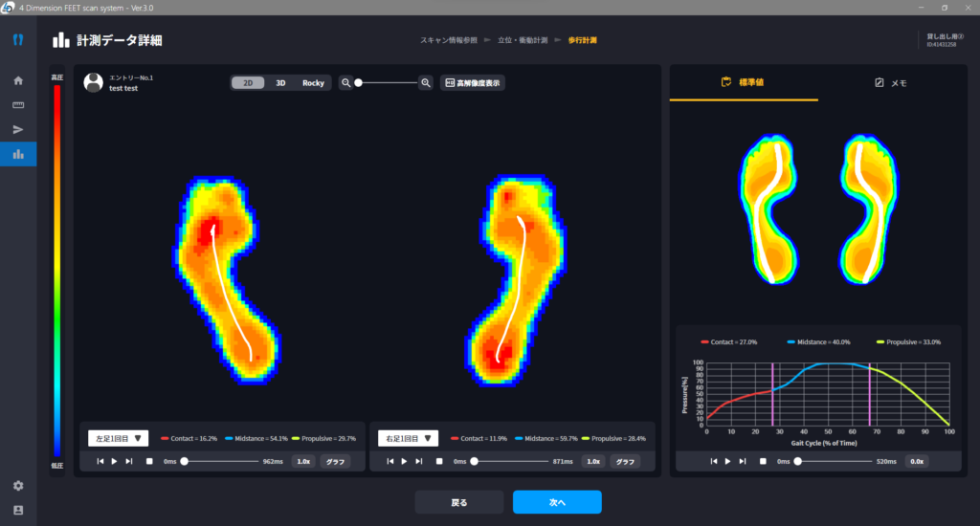Switch view to 3D mode
This screenshot has height=526, width=980.
280,83
